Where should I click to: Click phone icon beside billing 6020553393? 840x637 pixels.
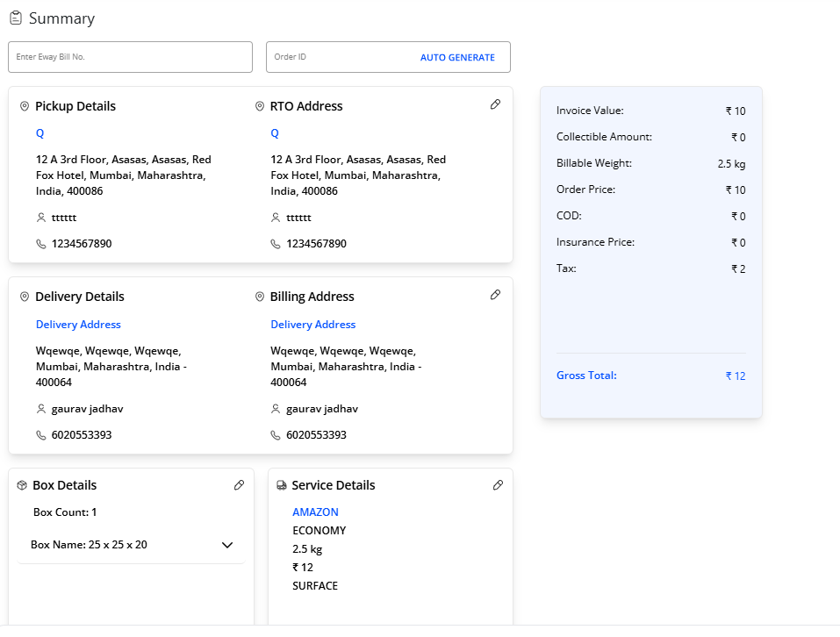coord(276,435)
